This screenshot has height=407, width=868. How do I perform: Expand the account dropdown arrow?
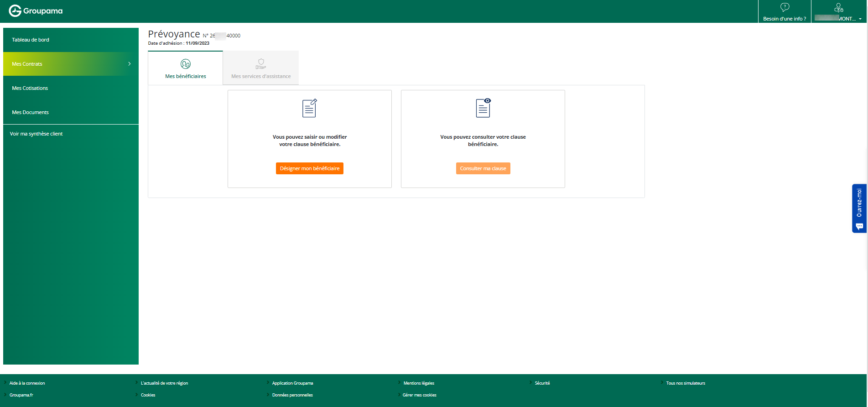click(x=860, y=19)
